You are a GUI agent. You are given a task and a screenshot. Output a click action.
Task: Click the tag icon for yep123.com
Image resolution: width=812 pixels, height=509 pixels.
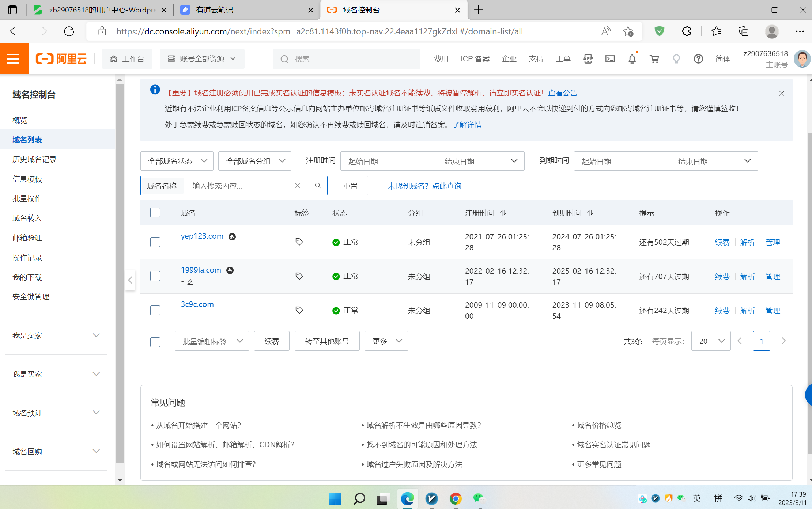299,242
